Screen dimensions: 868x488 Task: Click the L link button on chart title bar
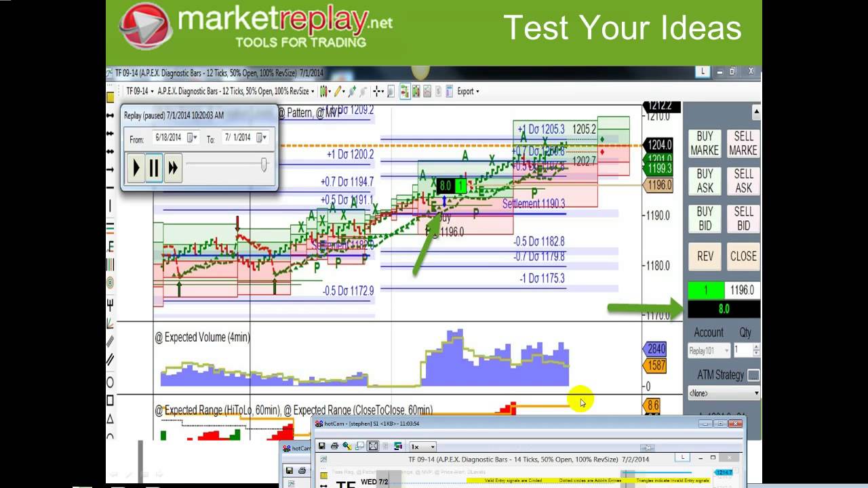703,71
